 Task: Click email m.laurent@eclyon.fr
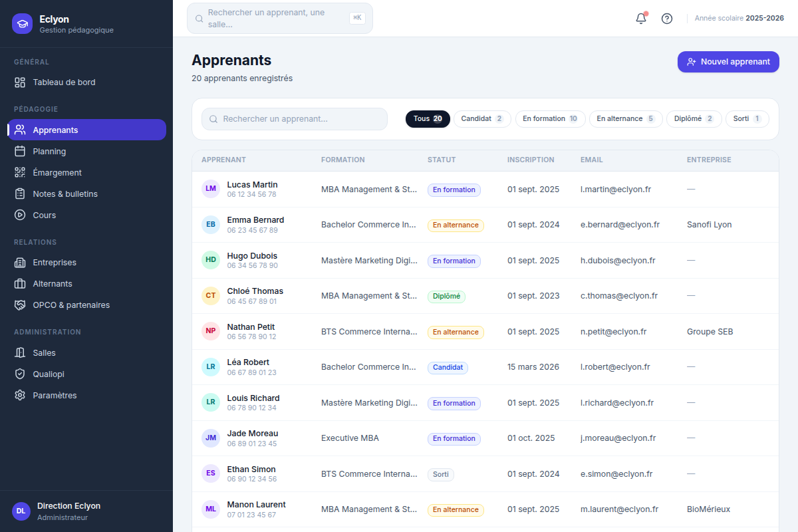coord(619,509)
